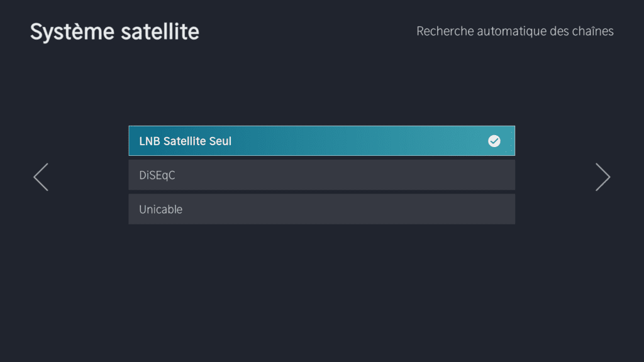The height and width of the screenshot is (362, 644).
Task: Click the Système satellite heading
Action: (114, 32)
